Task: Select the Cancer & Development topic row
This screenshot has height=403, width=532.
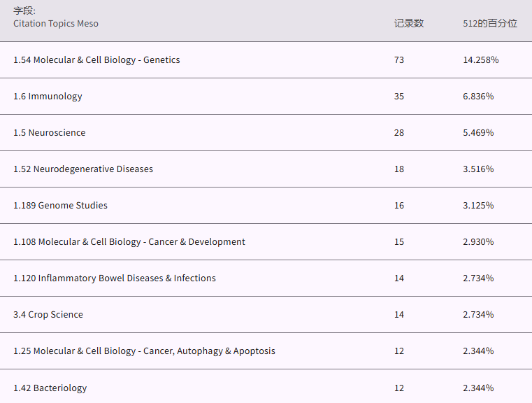Action: tap(129, 242)
